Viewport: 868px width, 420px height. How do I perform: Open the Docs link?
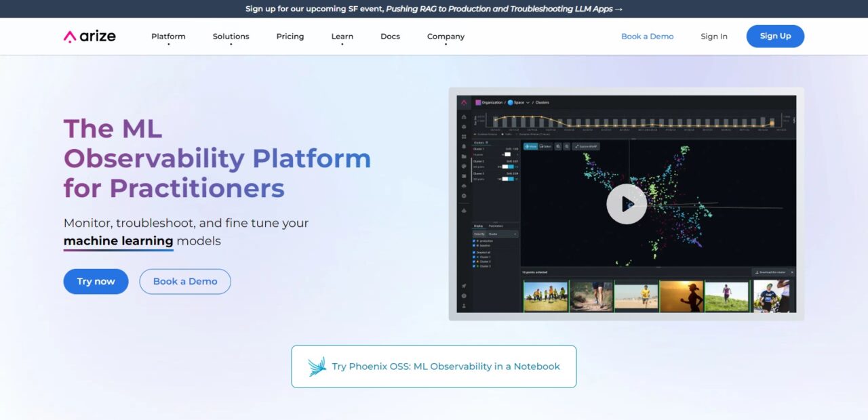(x=390, y=37)
